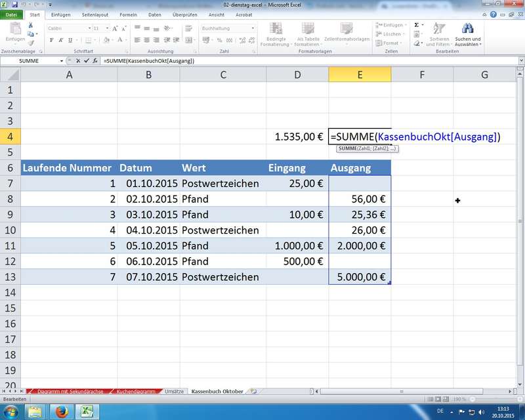Click the Einfügen clipboard paste icon
This screenshot has height=420, width=525.
14,33
